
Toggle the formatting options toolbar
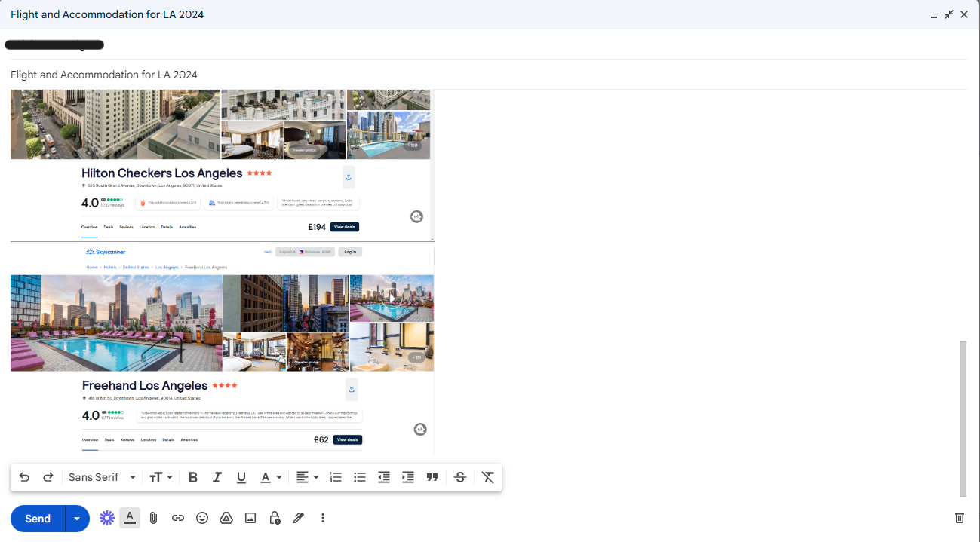[x=130, y=518]
